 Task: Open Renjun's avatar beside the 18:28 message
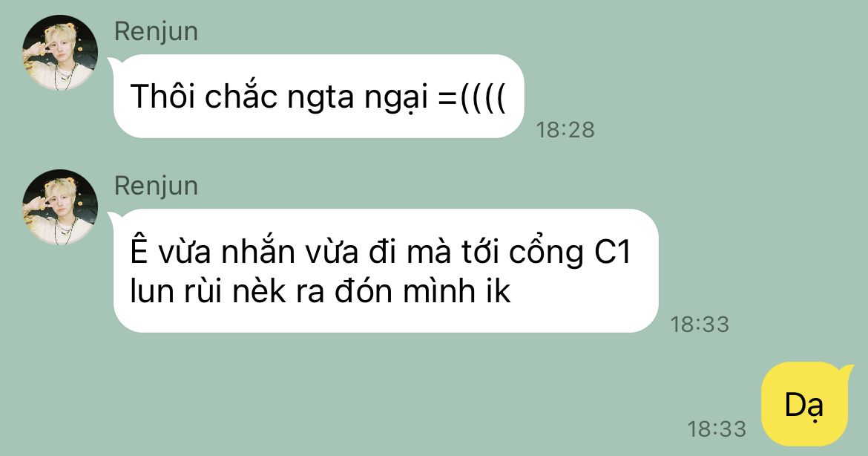click(60, 53)
